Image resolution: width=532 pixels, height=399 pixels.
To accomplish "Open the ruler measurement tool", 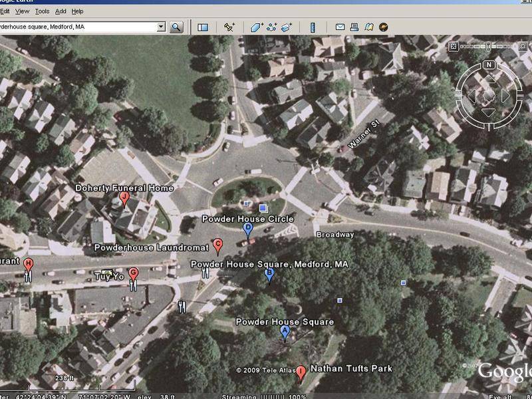I will pos(313,27).
